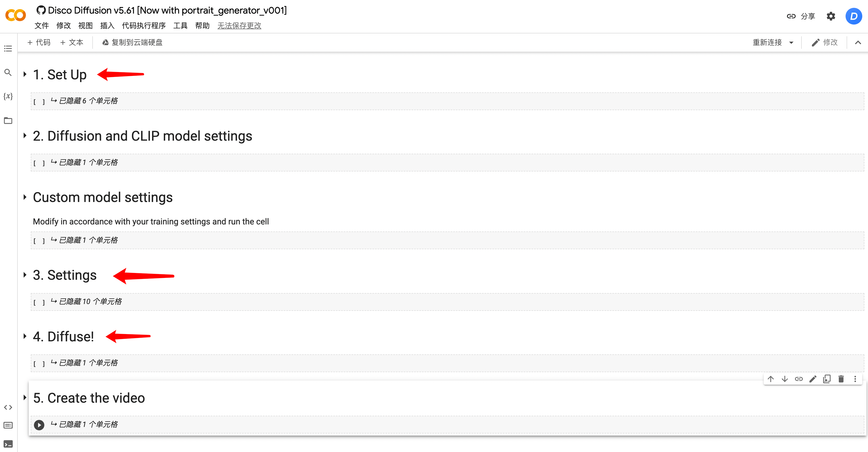Open the Files folder panel icon

(x=8, y=121)
